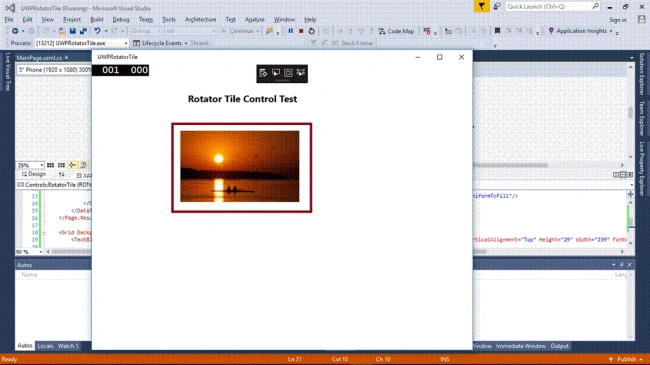This screenshot has width=650, height=365.
Task: Toggle bookmark on current line
Action: click(x=497, y=31)
